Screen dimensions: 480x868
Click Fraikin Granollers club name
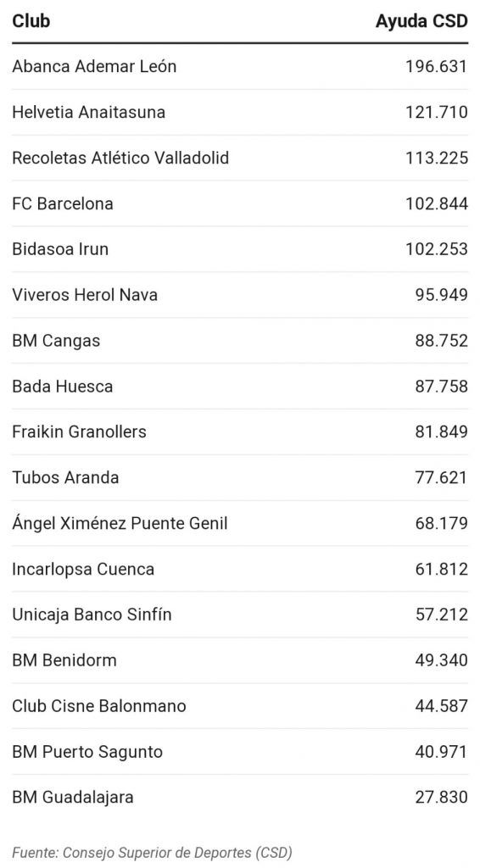[79, 431]
